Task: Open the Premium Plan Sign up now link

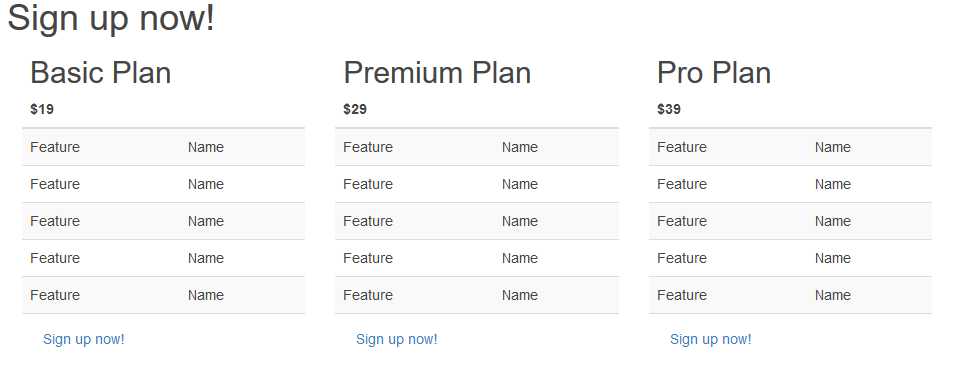Action: click(x=397, y=339)
